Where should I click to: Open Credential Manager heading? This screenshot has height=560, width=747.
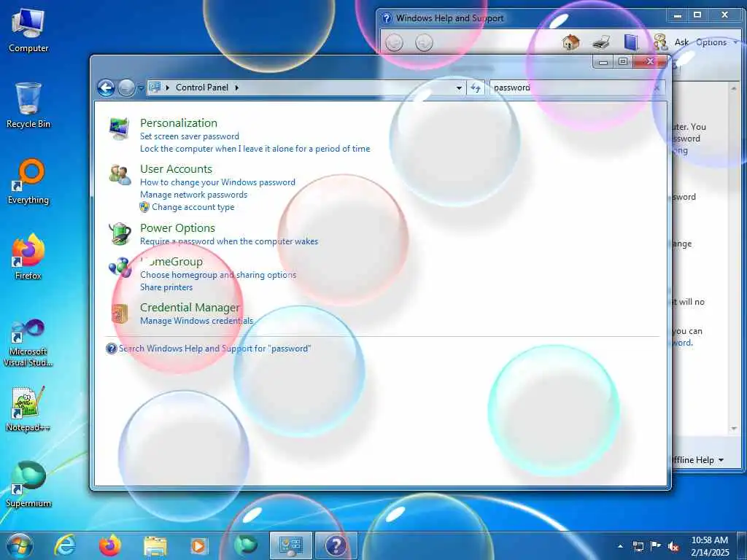click(190, 308)
